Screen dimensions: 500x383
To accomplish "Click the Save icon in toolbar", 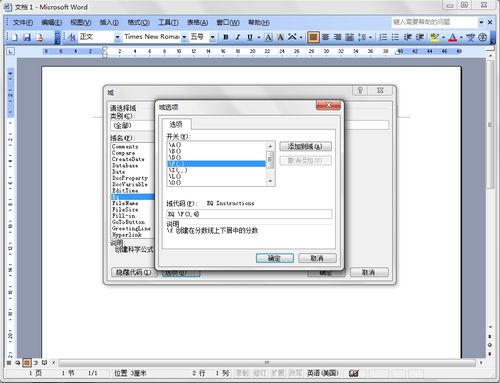I will 27,37.
